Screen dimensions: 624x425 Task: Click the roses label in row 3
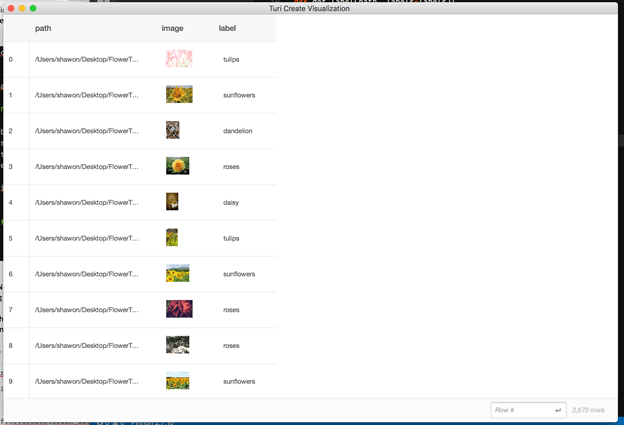231,167
